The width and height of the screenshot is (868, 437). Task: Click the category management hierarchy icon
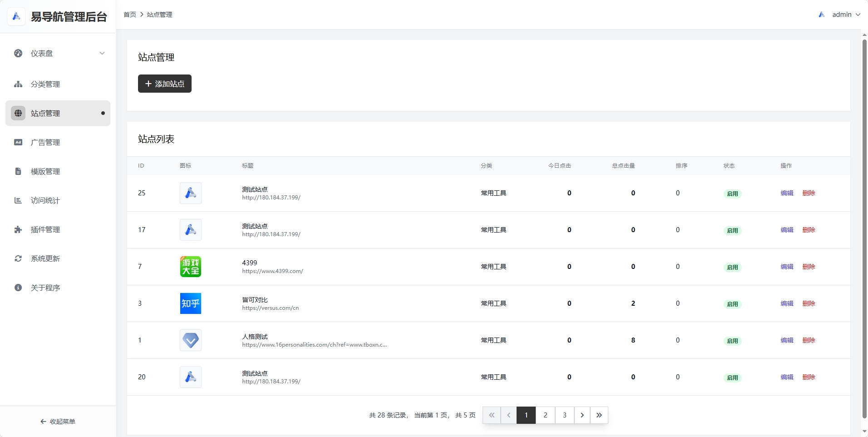18,84
